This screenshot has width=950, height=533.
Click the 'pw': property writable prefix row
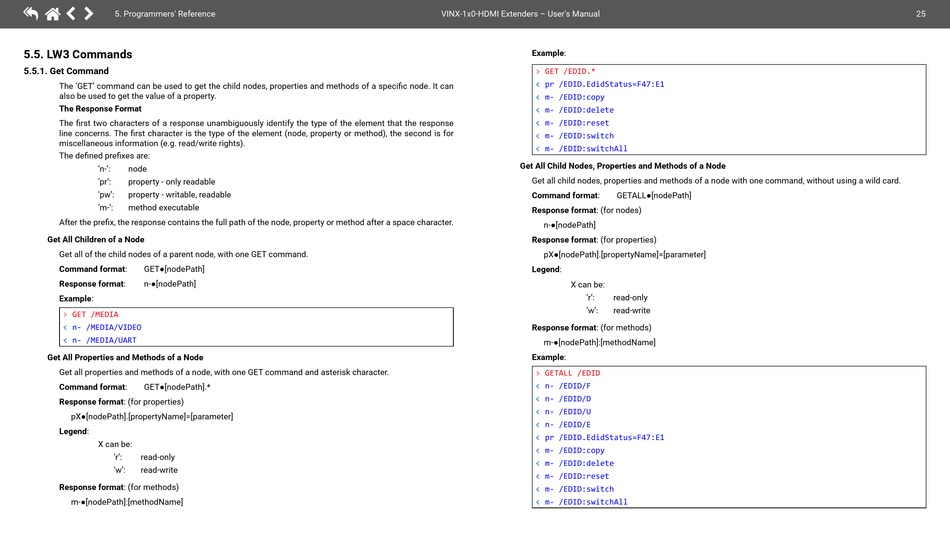point(164,194)
